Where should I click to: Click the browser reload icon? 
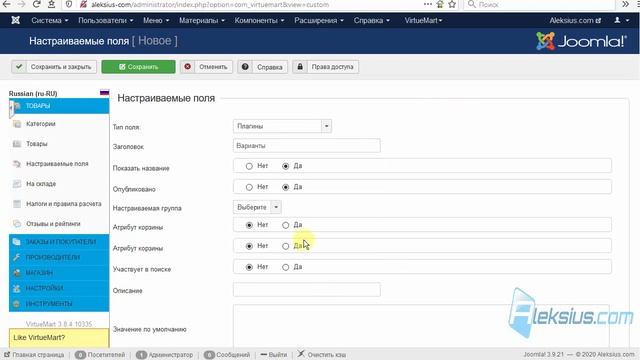[36, 4]
